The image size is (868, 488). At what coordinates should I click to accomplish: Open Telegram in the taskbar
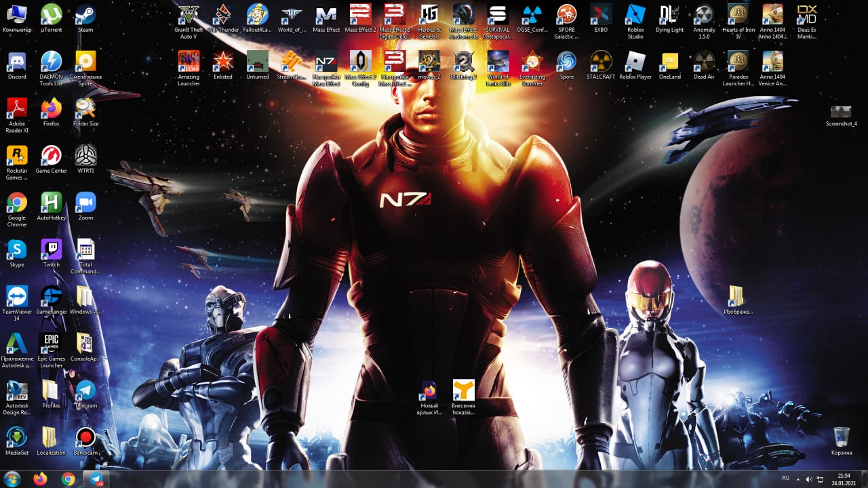point(95,479)
